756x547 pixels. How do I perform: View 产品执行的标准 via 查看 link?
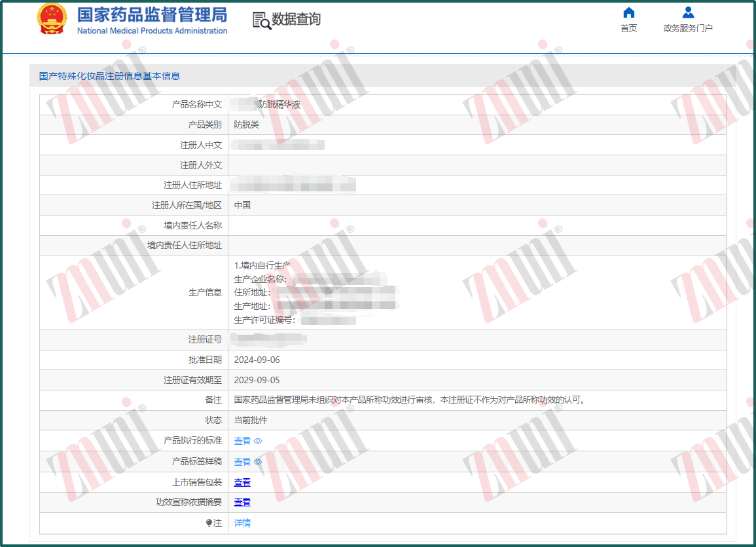[242, 441]
